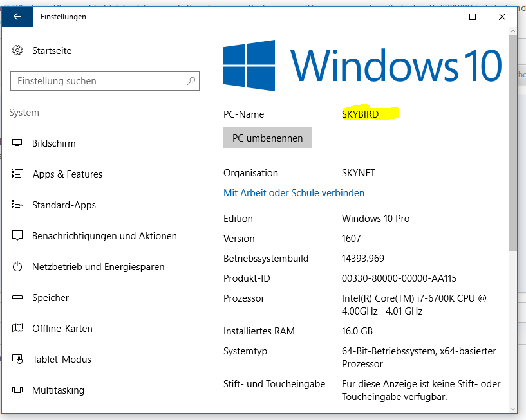
Task: Open the Startseite settings home
Action: pyautogui.click(x=52, y=51)
